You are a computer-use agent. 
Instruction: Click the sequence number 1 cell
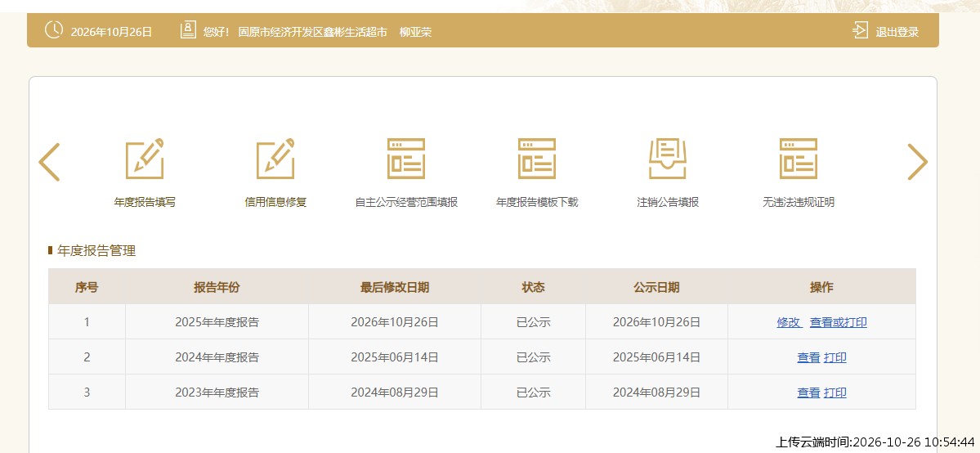pos(87,322)
